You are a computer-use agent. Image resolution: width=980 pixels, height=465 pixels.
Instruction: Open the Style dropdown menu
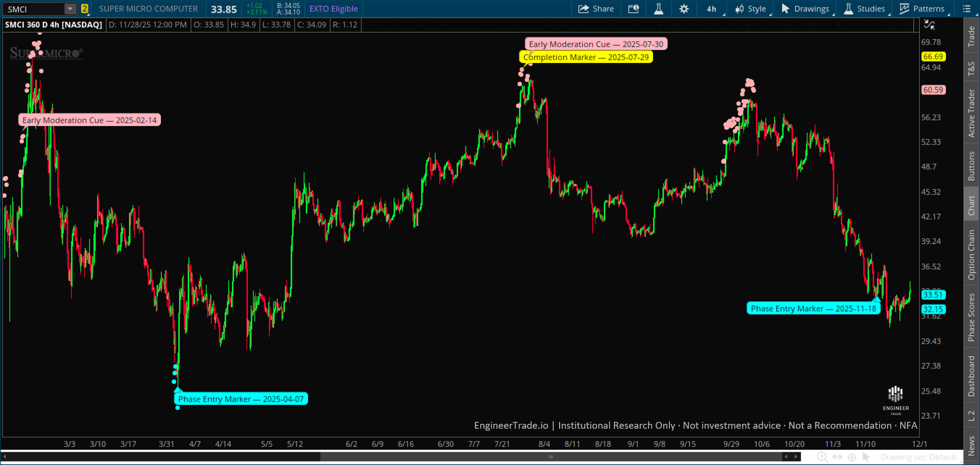[x=751, y=8]
